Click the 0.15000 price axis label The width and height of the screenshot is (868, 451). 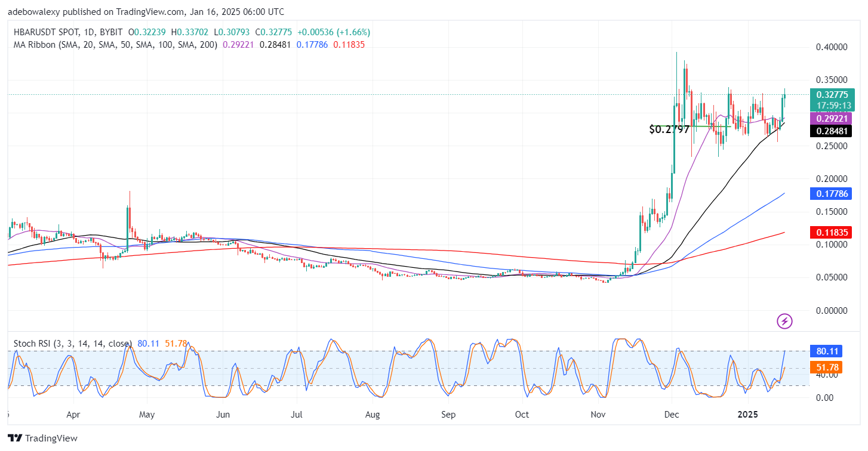click(832, 212)
